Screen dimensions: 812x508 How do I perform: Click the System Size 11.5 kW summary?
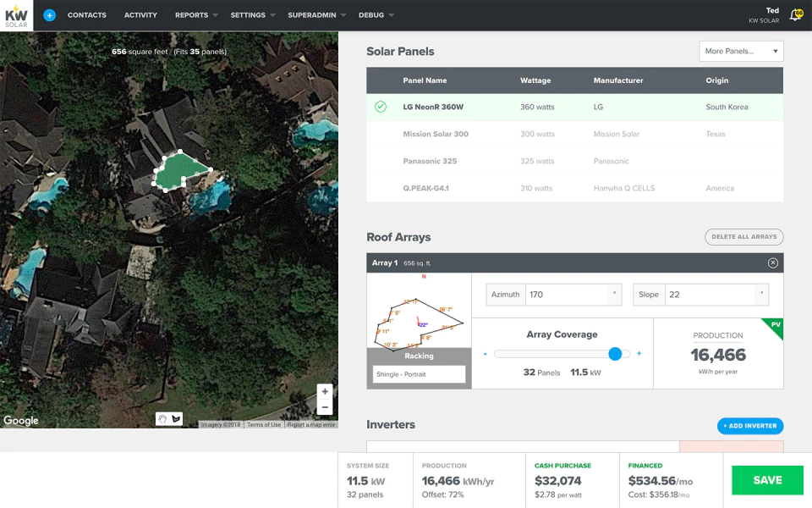[x=376, y=480]
